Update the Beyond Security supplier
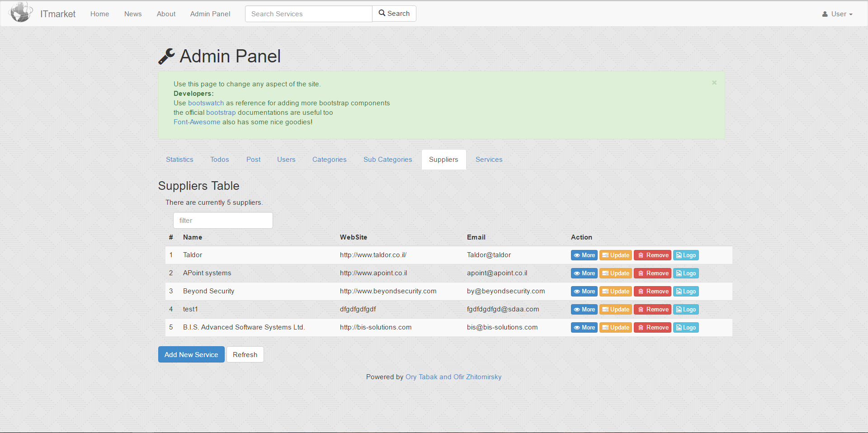Image resolution: width=868 pixels, height=433 pixels. point(616,292)
